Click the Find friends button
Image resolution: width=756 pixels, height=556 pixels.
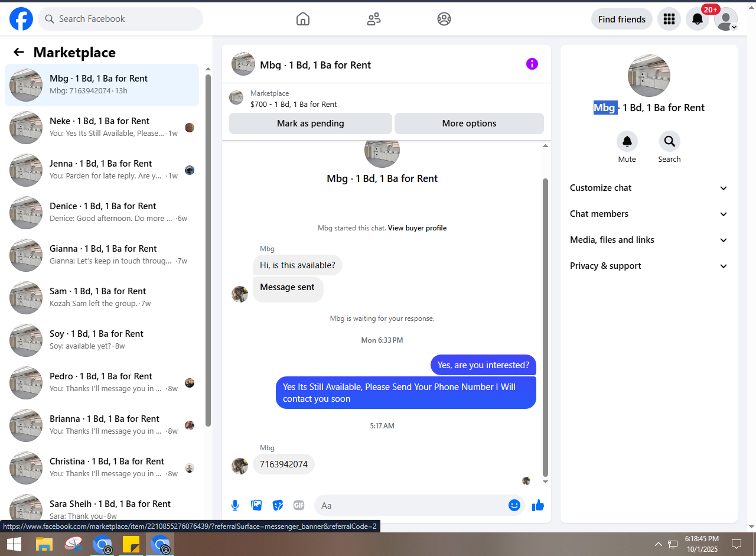(x=622, y=19)
